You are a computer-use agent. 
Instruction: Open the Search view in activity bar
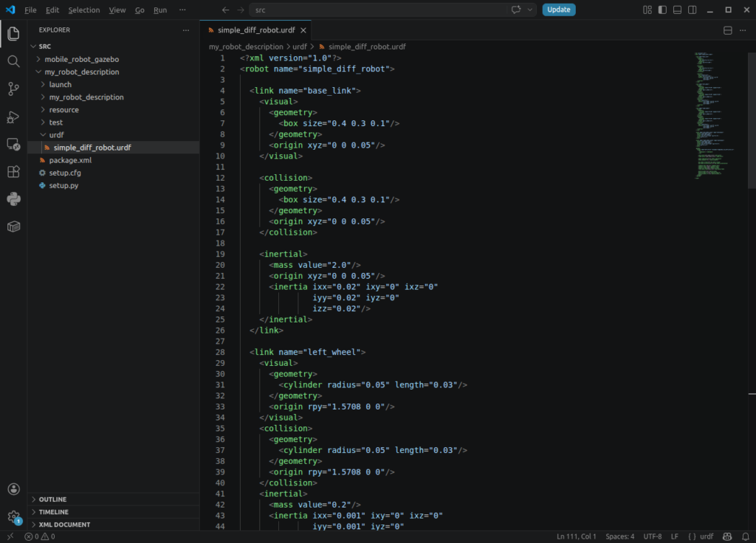coord(13,61)
